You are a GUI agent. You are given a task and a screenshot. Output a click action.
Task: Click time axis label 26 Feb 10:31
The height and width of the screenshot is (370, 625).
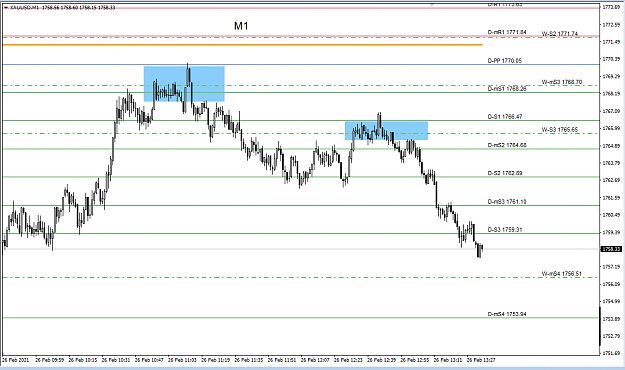[x=116, y=360]
